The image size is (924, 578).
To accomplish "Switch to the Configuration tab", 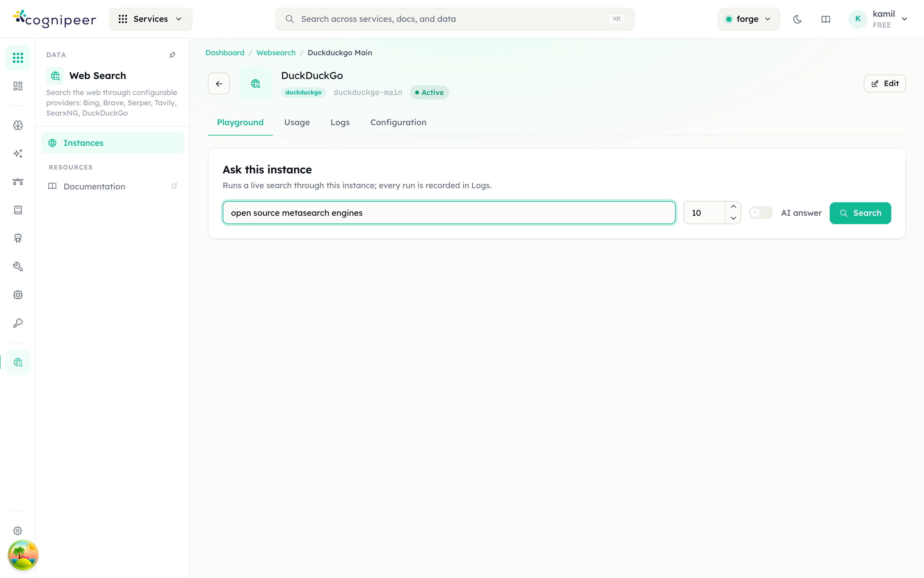I will point(398,122).
